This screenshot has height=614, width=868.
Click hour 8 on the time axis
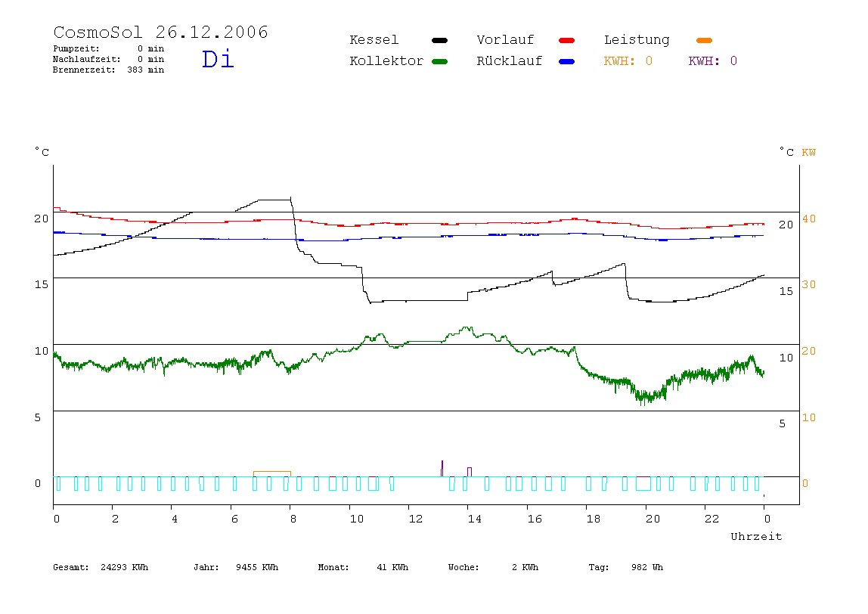(x=293, y=519)
